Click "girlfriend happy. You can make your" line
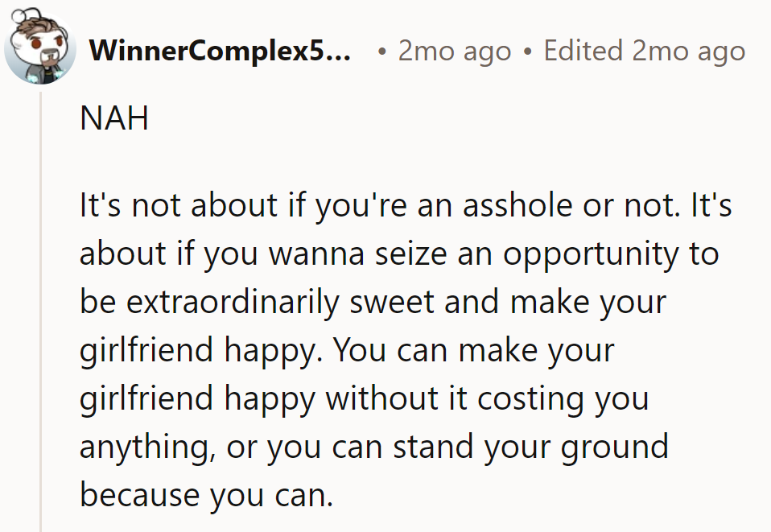Screen dimensions: 771x532 coord(347,351)
